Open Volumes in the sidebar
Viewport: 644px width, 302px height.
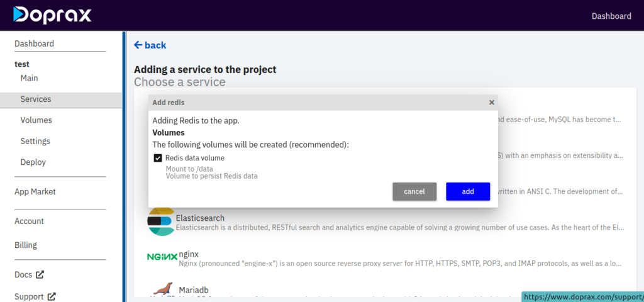point(36,120)
